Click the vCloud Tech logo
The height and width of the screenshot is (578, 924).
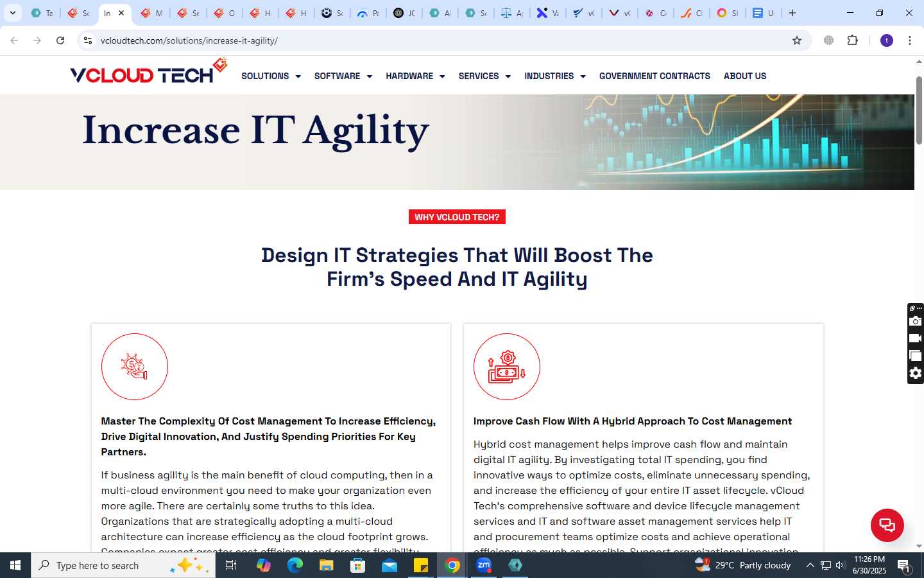[149, 72]
